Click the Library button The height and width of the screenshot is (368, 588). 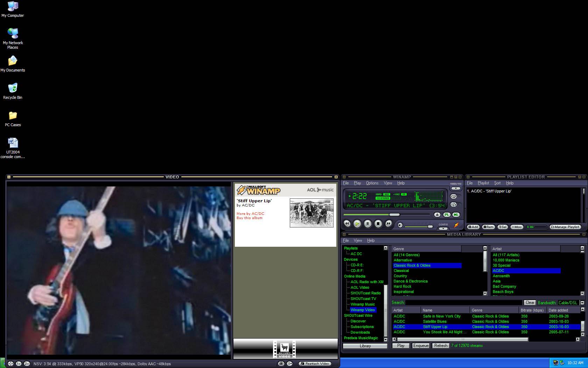(365, 346)
